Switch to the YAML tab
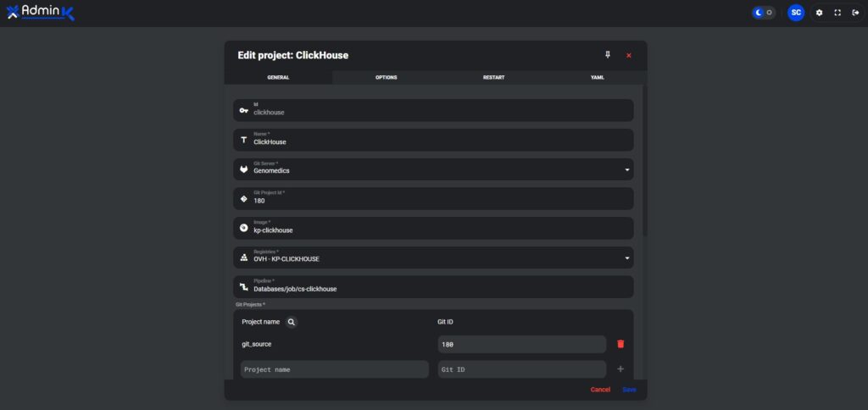 coord(598,77)
